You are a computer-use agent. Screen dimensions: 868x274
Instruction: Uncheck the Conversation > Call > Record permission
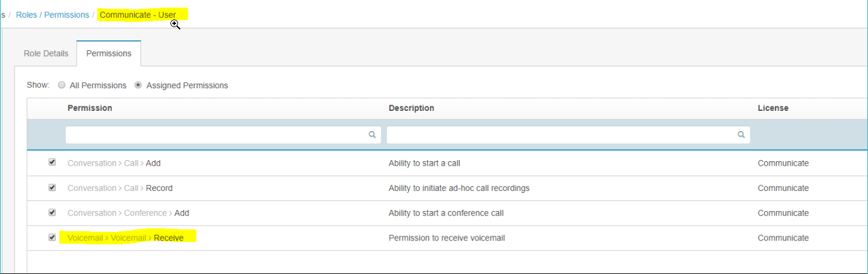coord(52,188)
